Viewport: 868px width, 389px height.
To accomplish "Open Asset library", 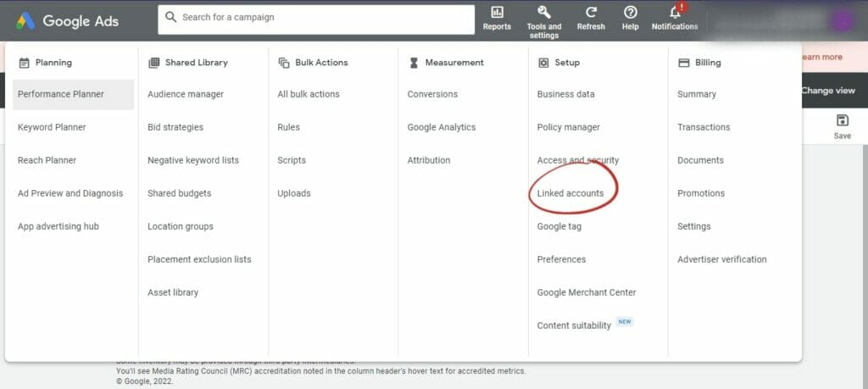I will click(173, 292).
